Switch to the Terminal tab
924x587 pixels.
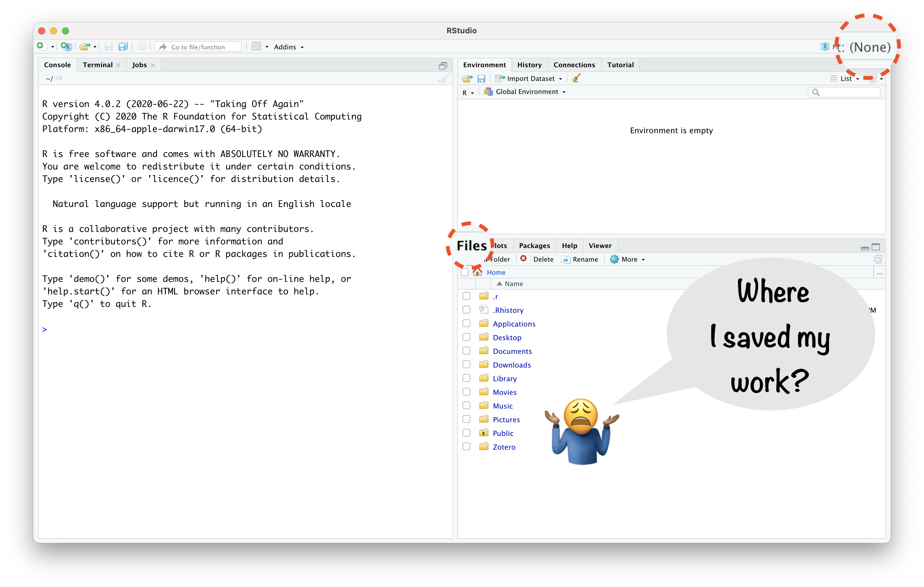tap(97, 65)
